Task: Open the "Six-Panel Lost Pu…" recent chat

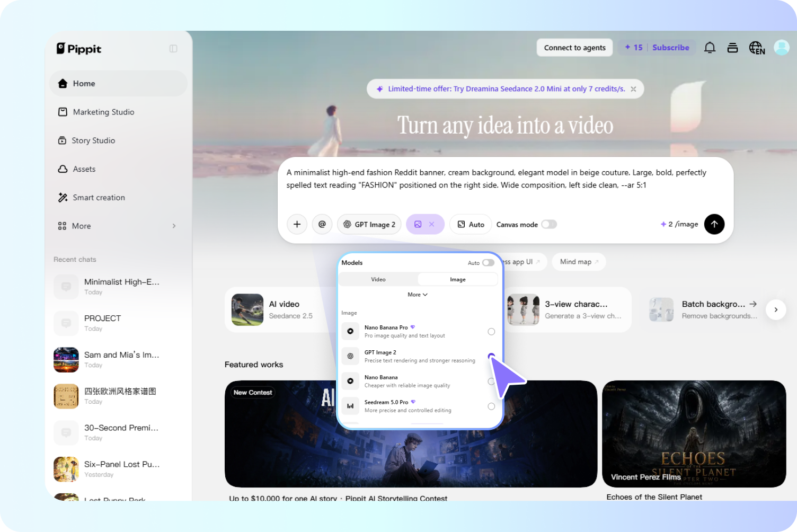Action: tap(119, 469)
